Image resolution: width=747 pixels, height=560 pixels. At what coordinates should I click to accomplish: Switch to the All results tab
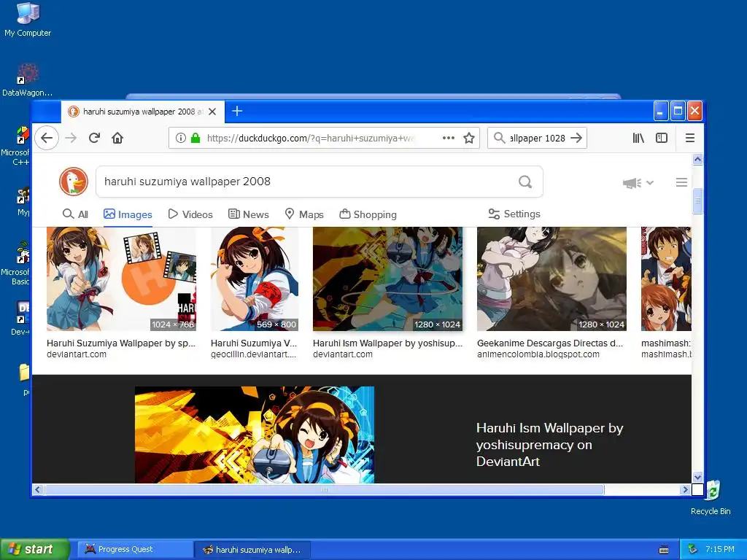tap(76, 214)
